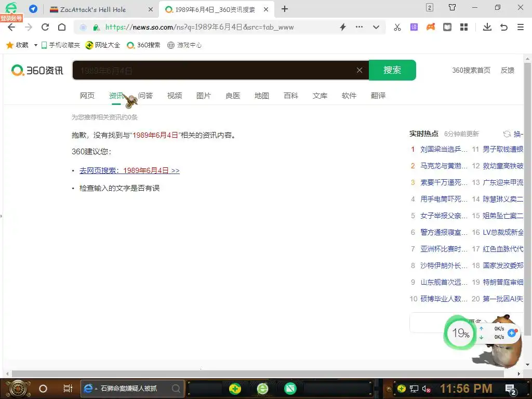This screenshot has width=532, height=399.
Task: Close the 1989年6月4日 search tab
Action: click(266, 9)
